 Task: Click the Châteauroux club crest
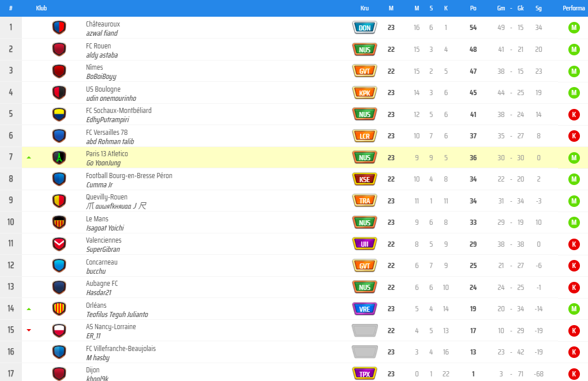coord(59,27)
